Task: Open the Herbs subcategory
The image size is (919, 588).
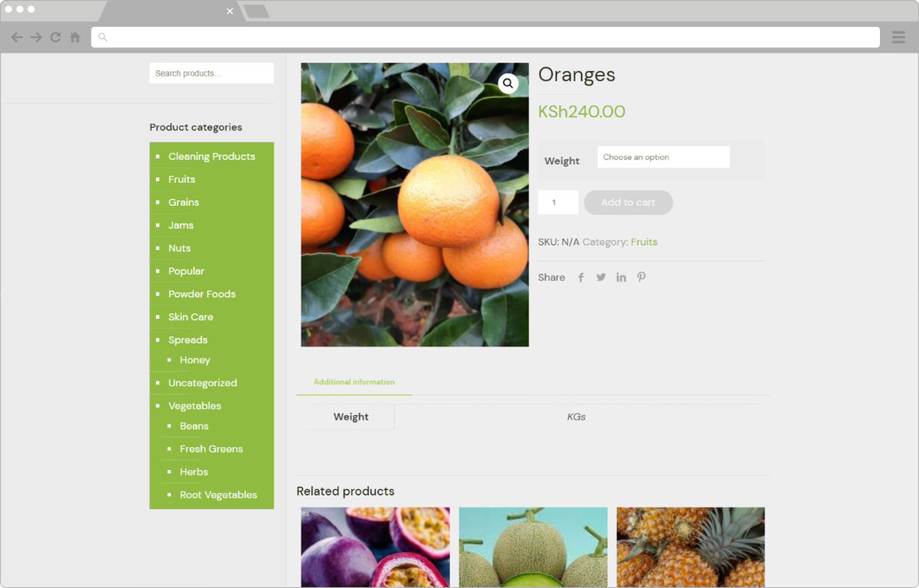Action: coord(194,472)
